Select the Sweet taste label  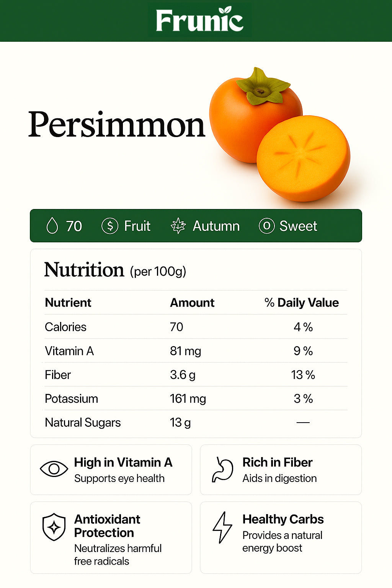point(298,226)
